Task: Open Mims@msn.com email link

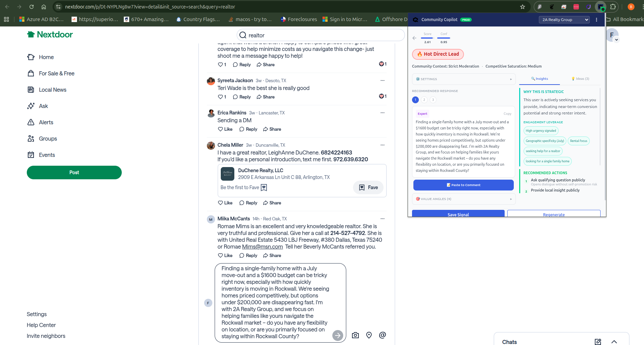Action: coord(262,247)
